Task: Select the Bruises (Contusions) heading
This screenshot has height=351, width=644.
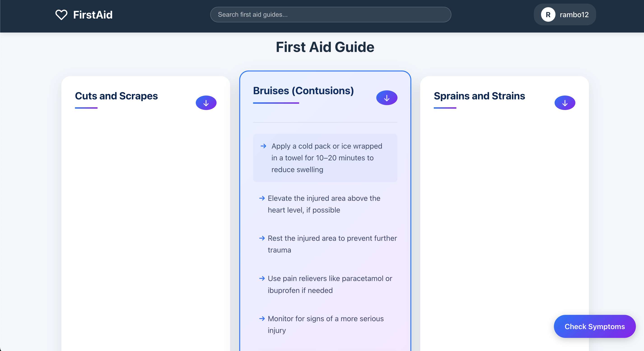Action: (x=303, y=91)
